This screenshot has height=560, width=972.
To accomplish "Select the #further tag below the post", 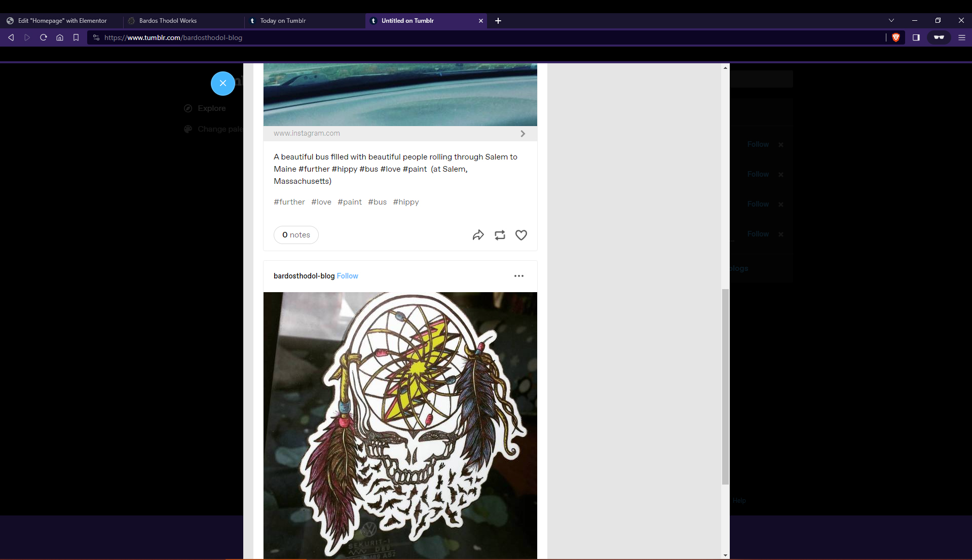I will point(289,202).
